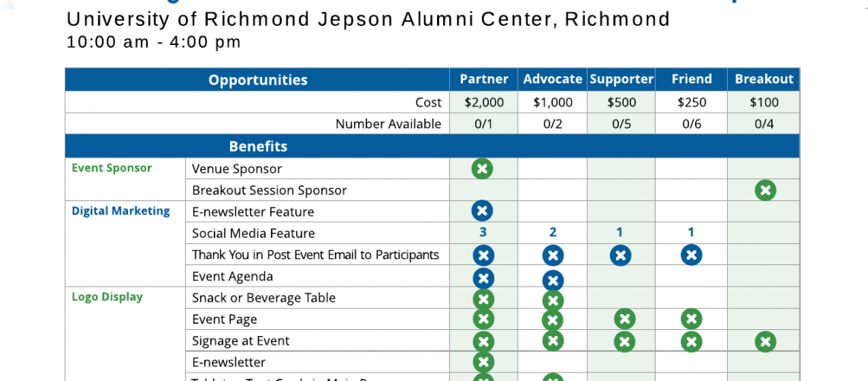Click the 0/5 Supporter availability cell
Viewport: 868px width, 381px height.
click(621, 124)
